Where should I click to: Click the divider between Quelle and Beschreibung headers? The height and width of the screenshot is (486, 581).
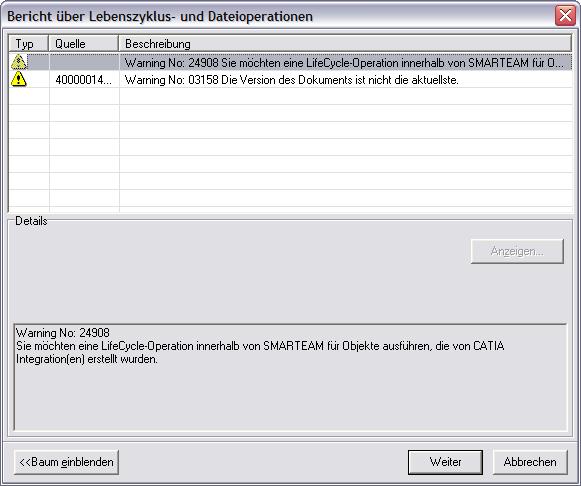point(119,44)
